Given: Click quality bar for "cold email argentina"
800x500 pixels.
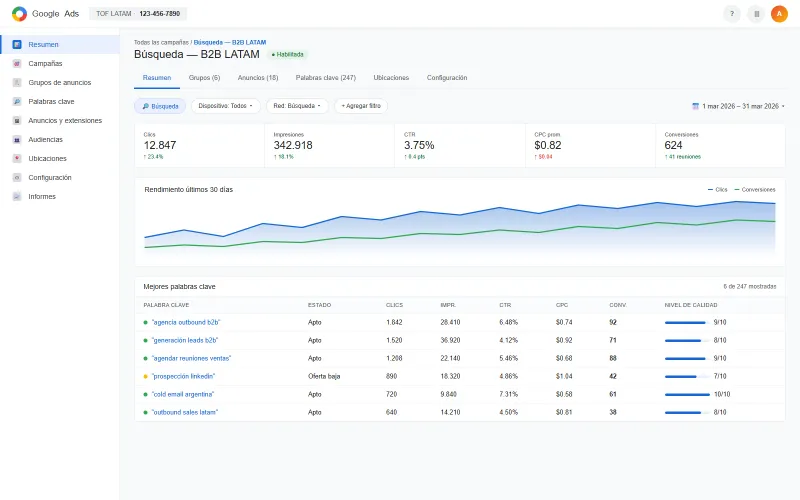Looking at the screenshot, I should pyautogui.click(x=687, y=394).
